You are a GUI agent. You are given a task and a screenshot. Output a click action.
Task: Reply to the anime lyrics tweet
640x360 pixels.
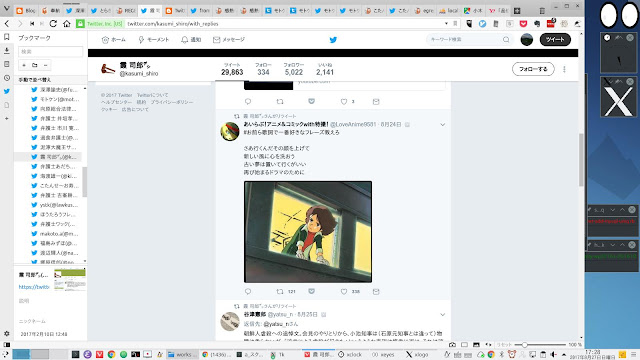(x=248, y=291)
